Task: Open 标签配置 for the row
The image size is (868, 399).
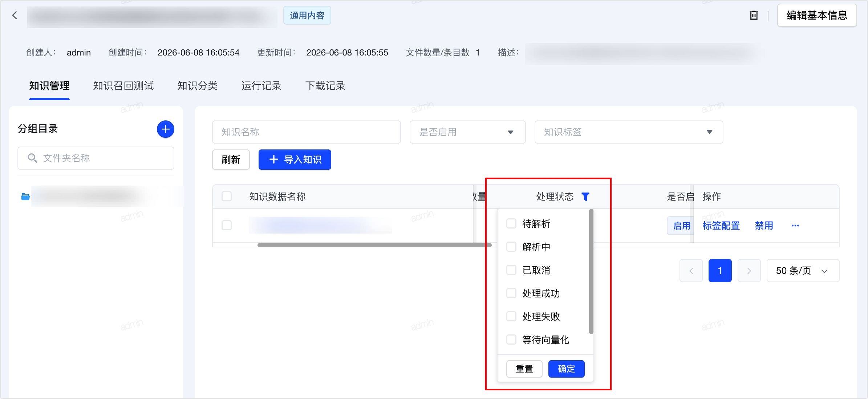Action: 721,226
